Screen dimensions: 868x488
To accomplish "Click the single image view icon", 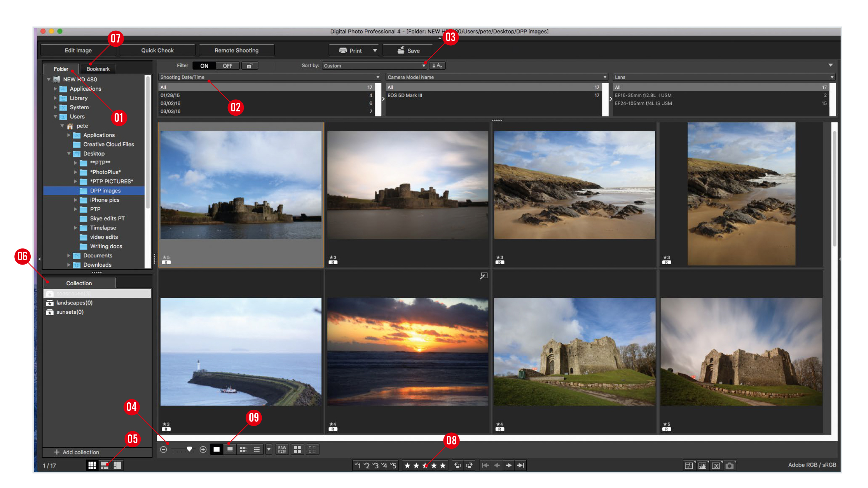I will 216,449.
